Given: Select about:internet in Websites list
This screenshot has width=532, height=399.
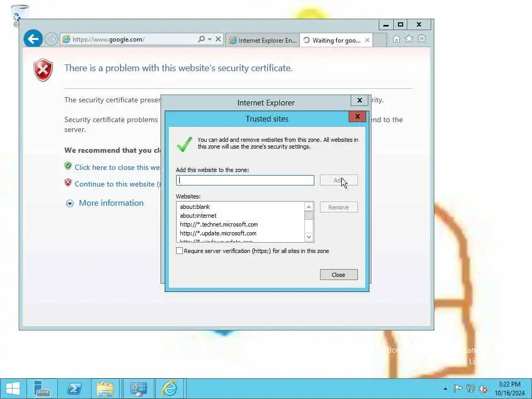Looking at the screenshot, I should (241, 216).
